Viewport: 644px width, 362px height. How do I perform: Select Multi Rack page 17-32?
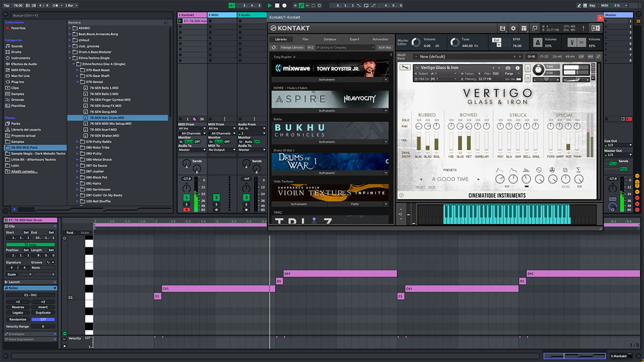click(x=544, y=56)
